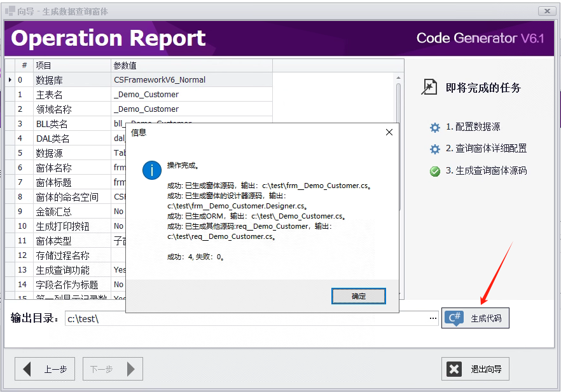Click the 生成代码 button
Viewport: 561px width, 392px height.
(475, 318)
